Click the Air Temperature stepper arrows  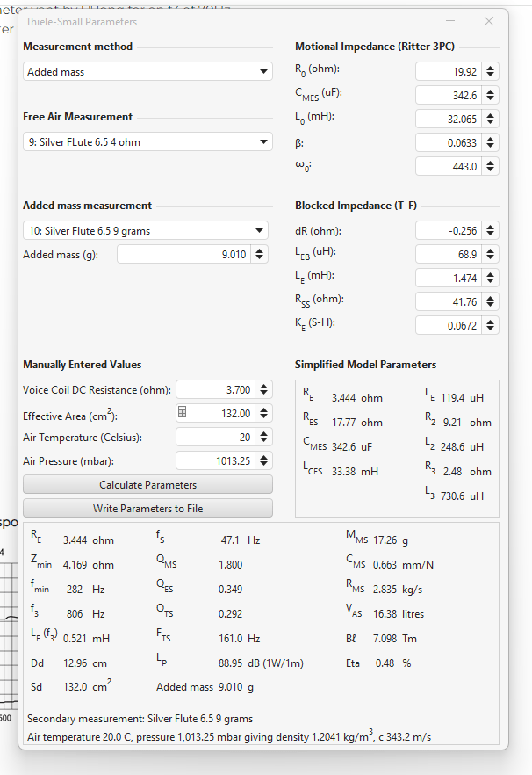(263, 437)
